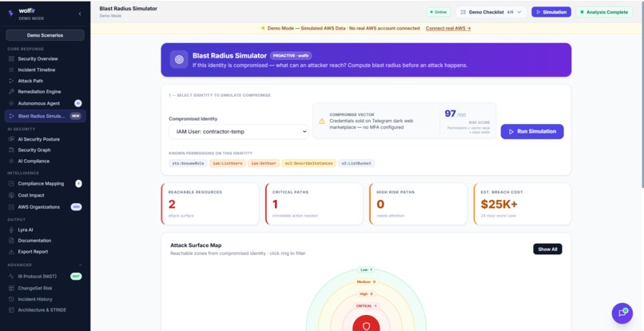Click Show All on Attack Surface Map
The height and width of the screenshot is (331, 644).
tap(547, 249)
